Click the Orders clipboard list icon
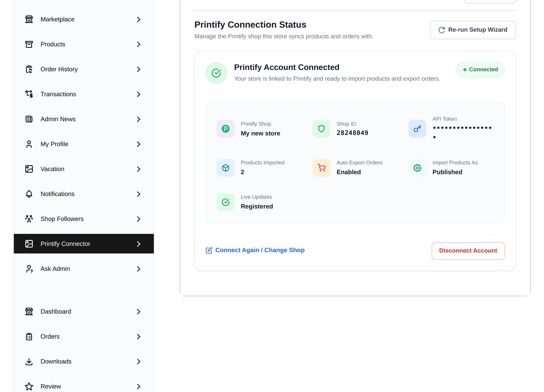This screenshot has height=392, width=544. click(x=29, y=336)
